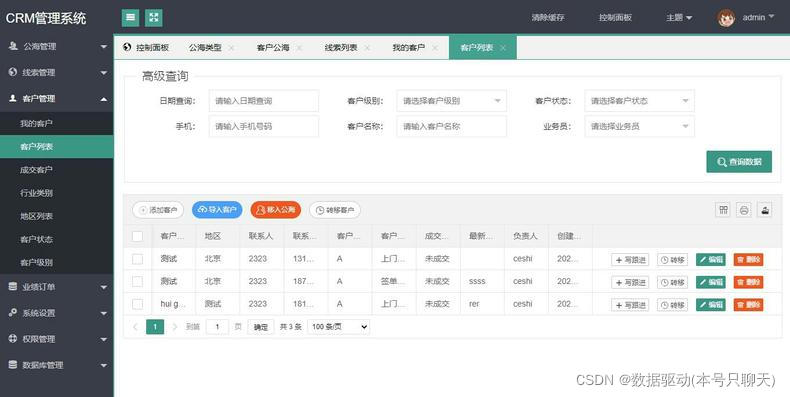Open 地区列表 in the sidebar

pyautogui.click(x=57, y=216)
